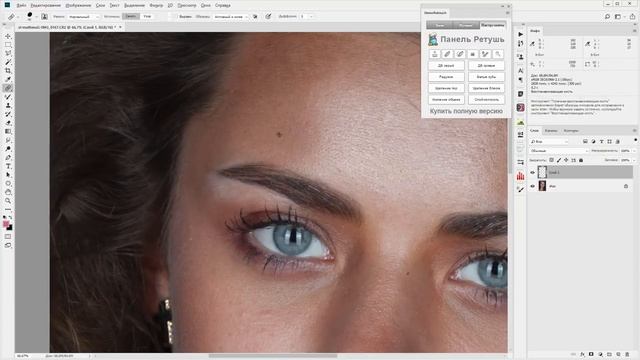Select the Lasso tool
Image resolution: width=640 pixels, height=360 pixels.
pos(8,53)
